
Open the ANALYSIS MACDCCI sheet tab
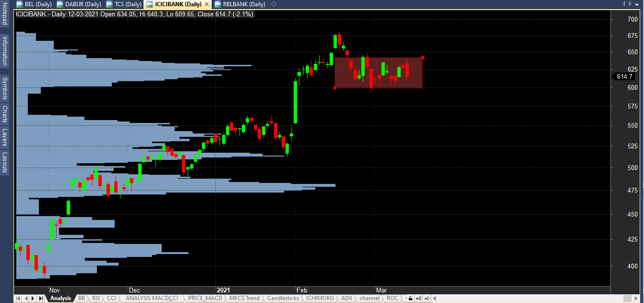(x=152, y=298)
